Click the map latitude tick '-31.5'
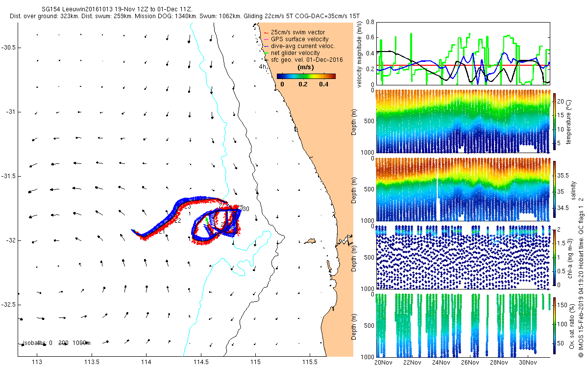588x368 pixels. (10, 176)
